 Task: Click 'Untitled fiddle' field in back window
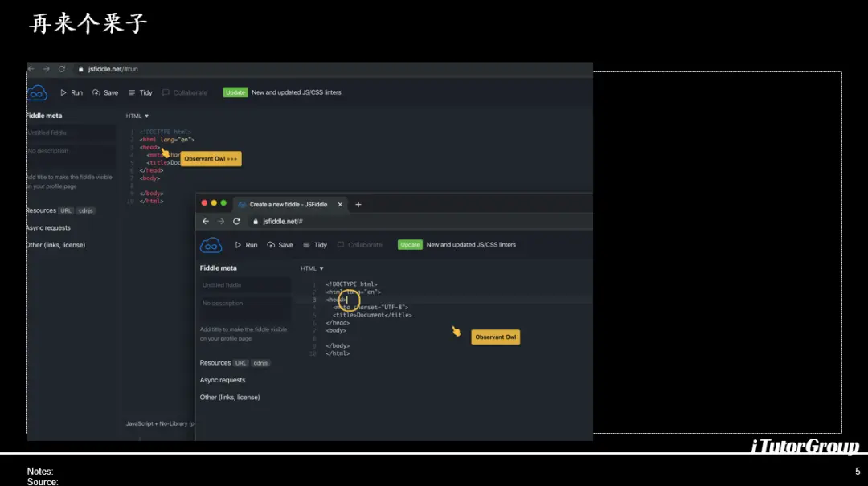(x=72, y=133)
